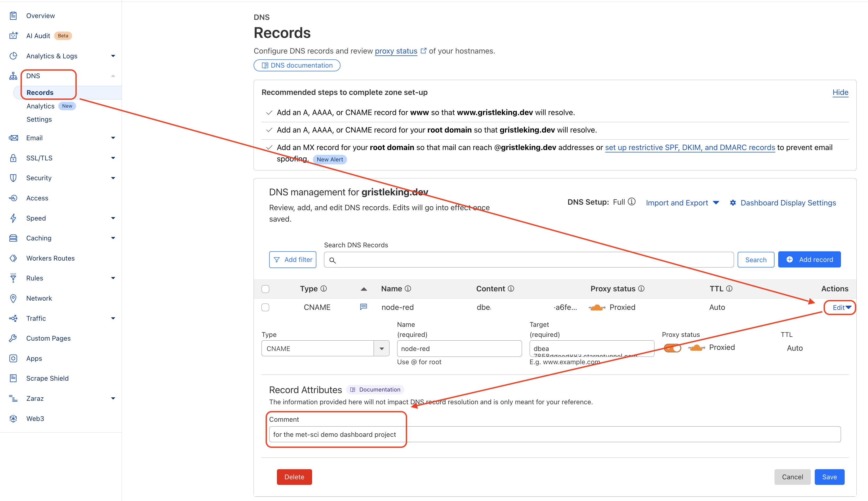
Task: Open the Overview page icon
Action: [13, 15]
